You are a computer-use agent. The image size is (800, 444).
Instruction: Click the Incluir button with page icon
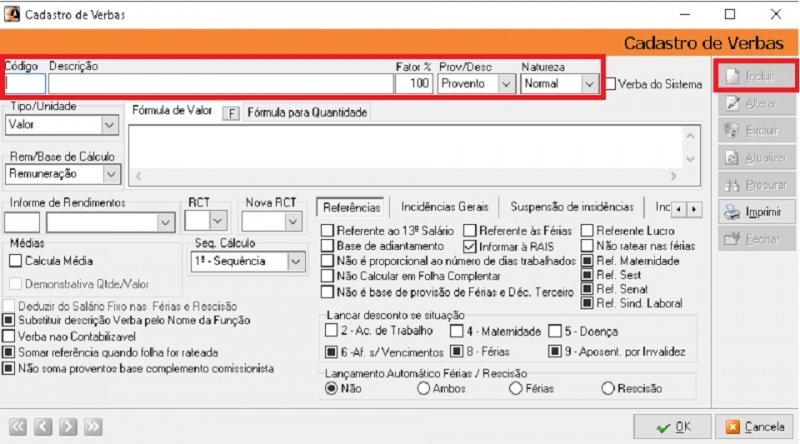click(x=756, y=77)
